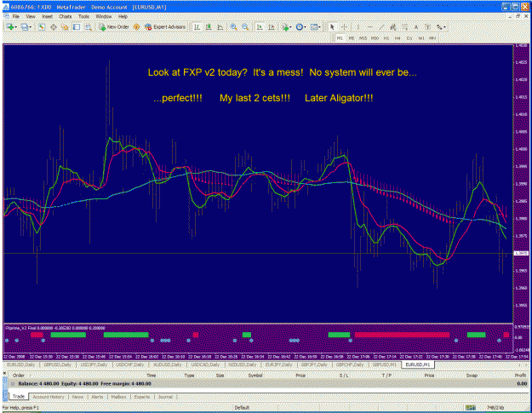
Task: Switch to H4 timeframe
Action: (x=398, y=38)
